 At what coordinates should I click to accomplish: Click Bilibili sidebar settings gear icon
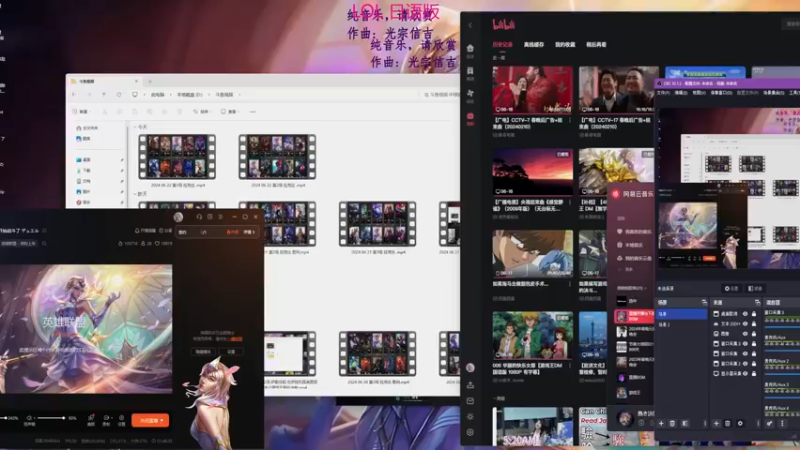point(470,432)
